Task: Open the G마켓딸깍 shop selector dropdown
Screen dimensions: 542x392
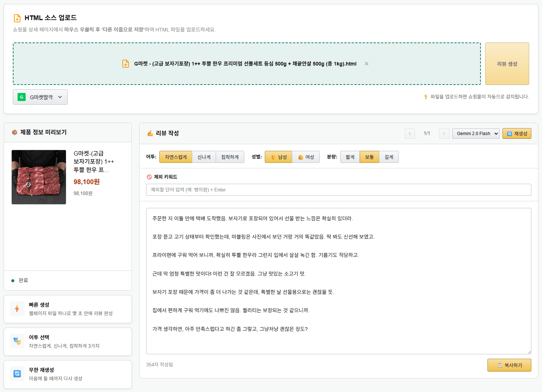Action: [40, 97]
